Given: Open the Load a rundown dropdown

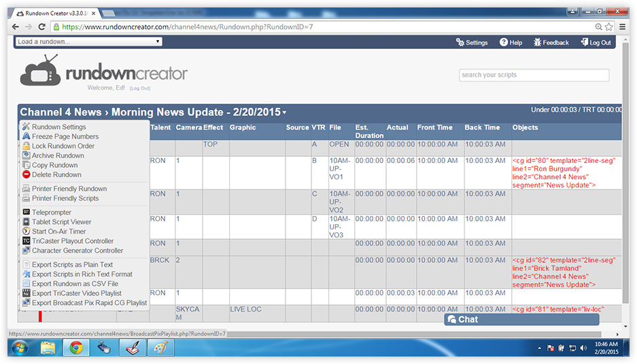Looking at the screenshot, I should [89, 41].
